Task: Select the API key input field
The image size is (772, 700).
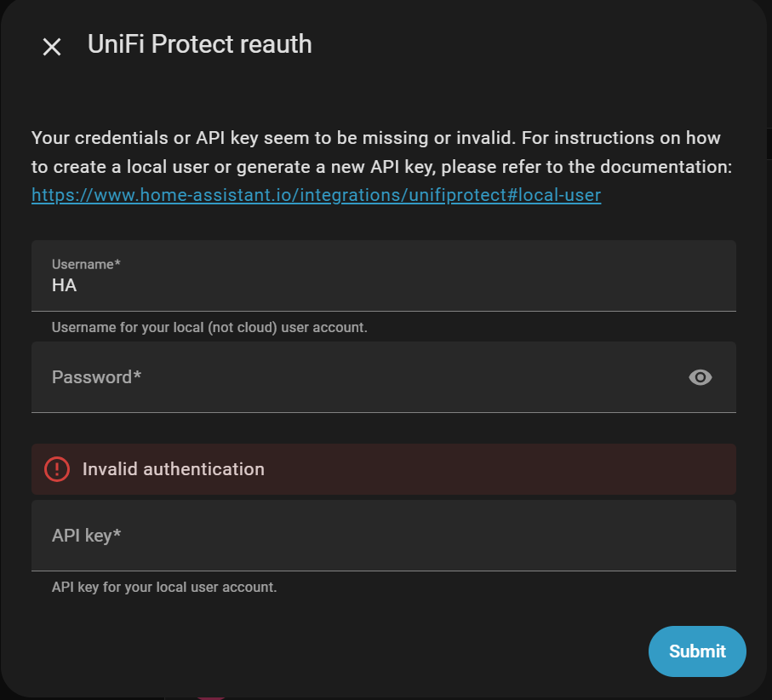Action: click(x=383, y=536)
